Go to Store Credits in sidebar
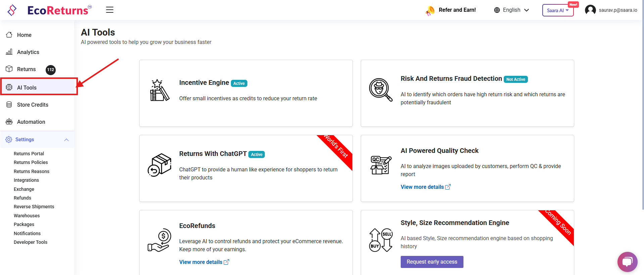 [33, 105]
